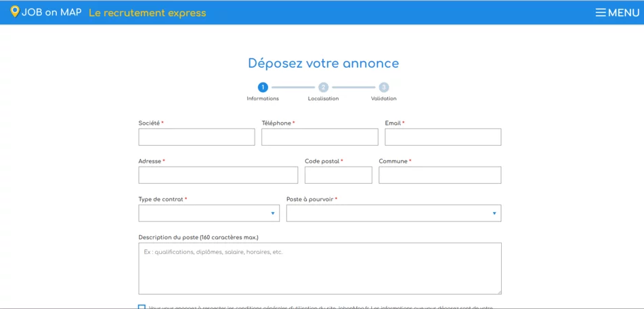
Task: Click the Société input field
Action: pyautogui.click(x=196, y=137)
